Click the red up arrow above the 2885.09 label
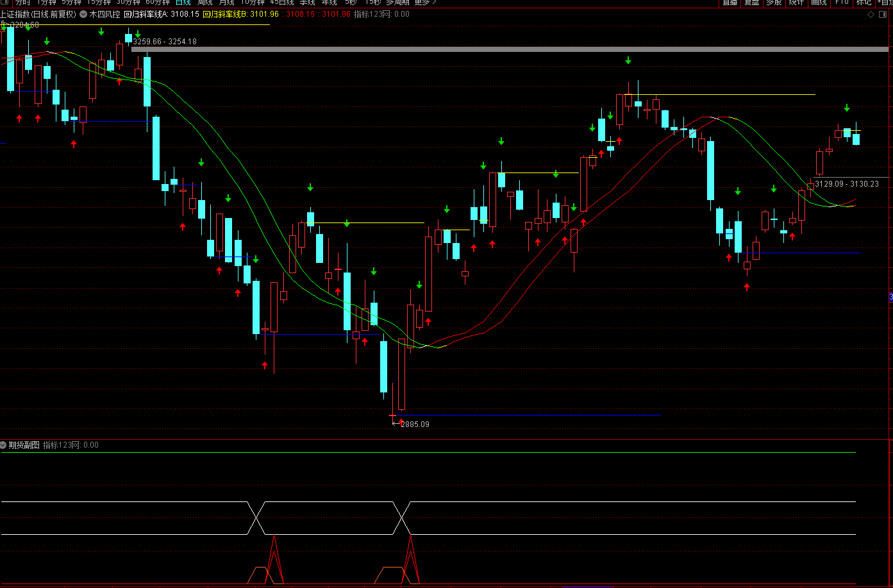 click(402, 423)
